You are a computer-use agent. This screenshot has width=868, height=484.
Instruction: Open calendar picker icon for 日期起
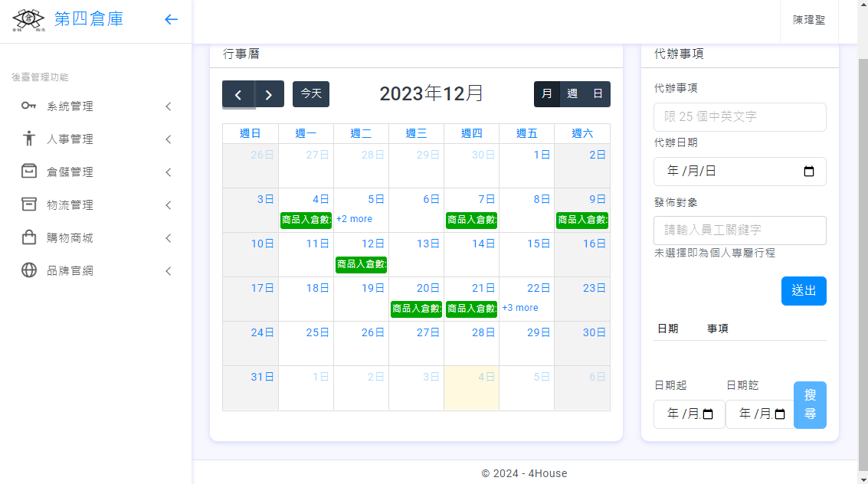[708, 414]
